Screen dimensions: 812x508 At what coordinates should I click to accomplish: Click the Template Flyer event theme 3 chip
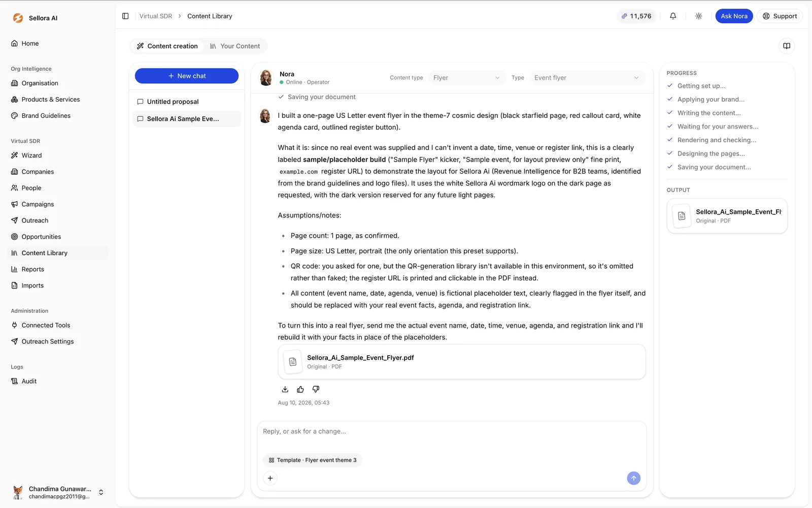tap(313, 460)
